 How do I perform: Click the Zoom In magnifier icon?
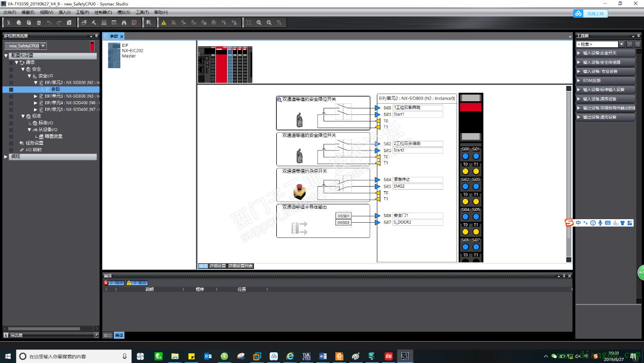[x=259, y=22]
